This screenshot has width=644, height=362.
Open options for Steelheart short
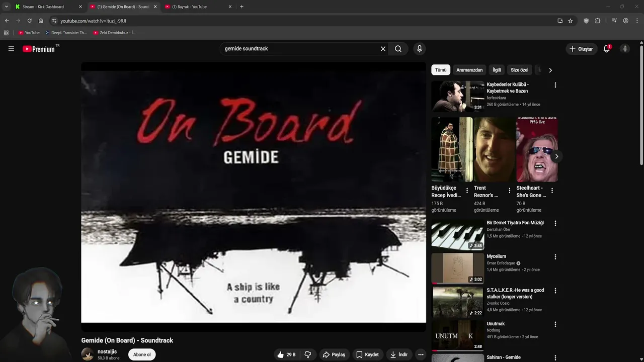click(x=552, y=191)
